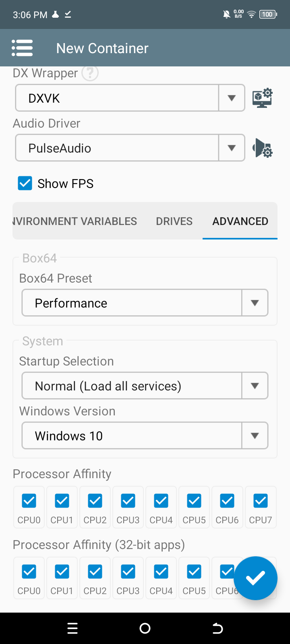Open the hamburger navigation menu

(x=22, y=48)
